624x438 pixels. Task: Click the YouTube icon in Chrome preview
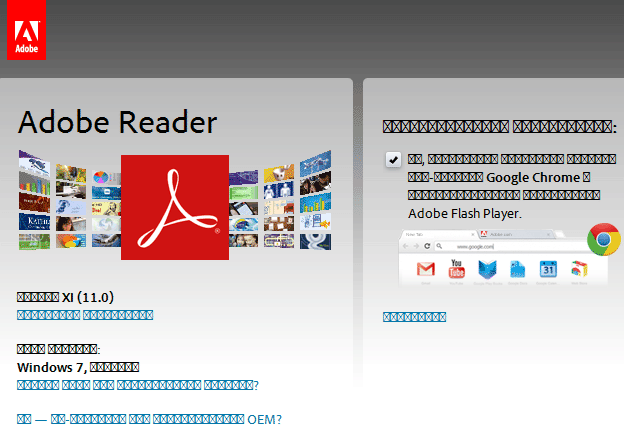point(456,269)
